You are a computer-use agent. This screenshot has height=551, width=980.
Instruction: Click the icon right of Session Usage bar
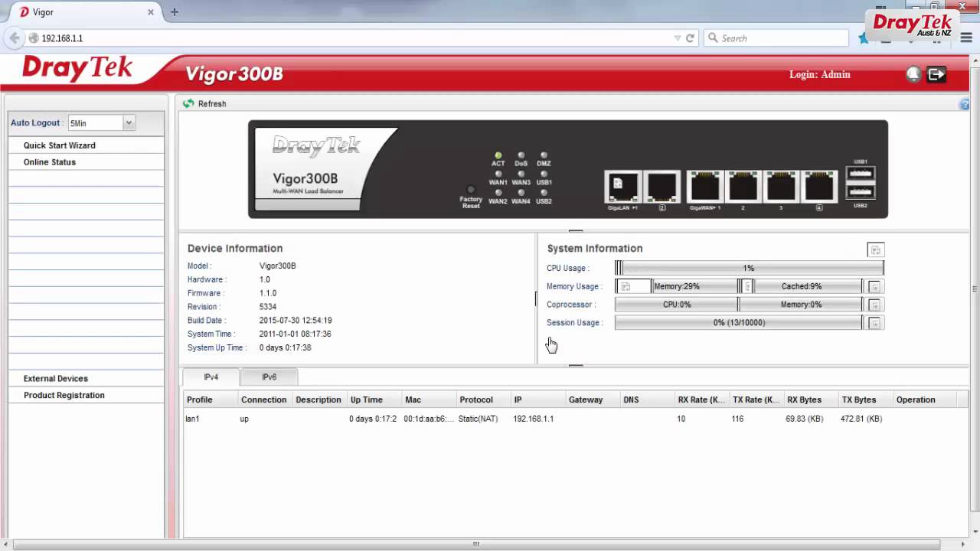pos(874,323)
